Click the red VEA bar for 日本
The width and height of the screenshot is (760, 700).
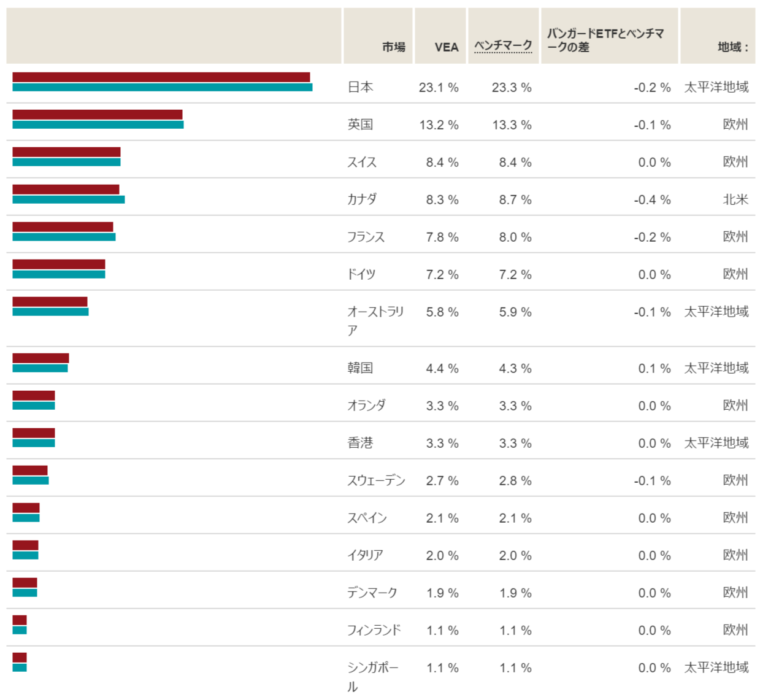(161, 77)
